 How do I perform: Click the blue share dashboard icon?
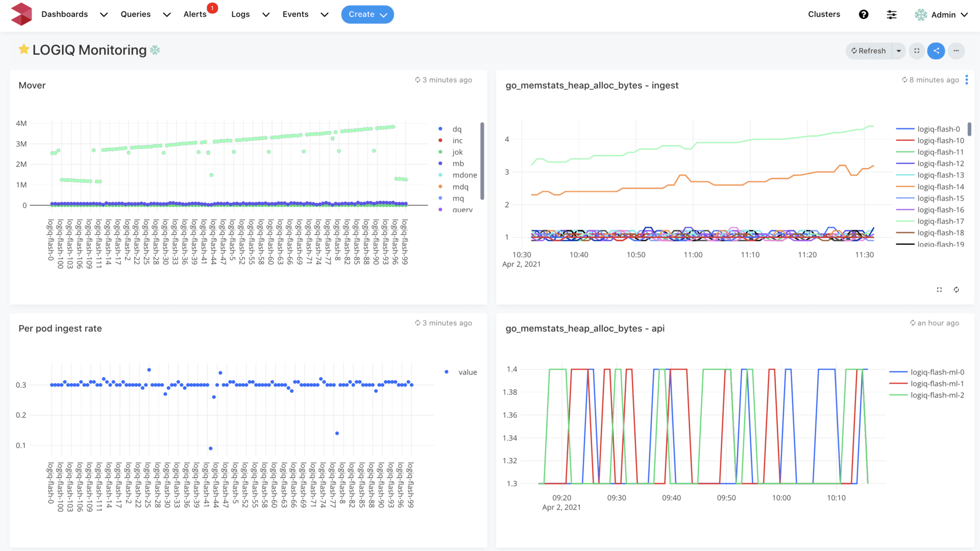936,51
